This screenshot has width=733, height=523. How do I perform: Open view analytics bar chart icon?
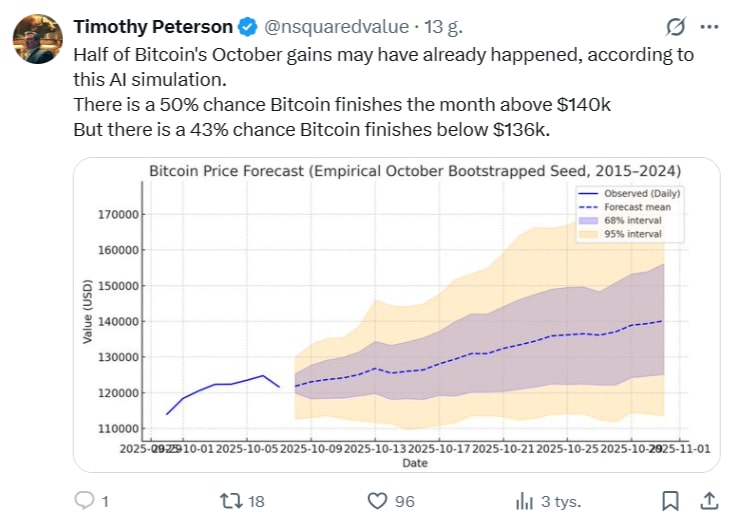pos(523,500)
